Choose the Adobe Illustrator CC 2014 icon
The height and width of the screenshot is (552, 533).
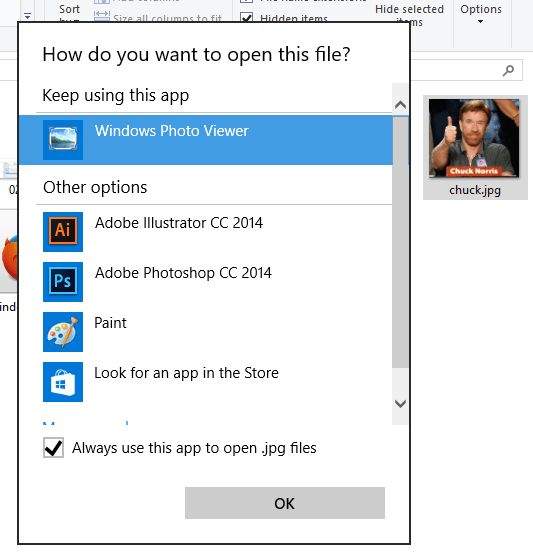[63, 232]
